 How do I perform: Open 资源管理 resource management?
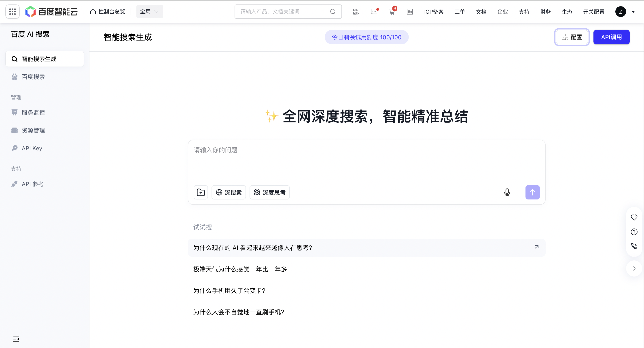(x=33, y=130)
